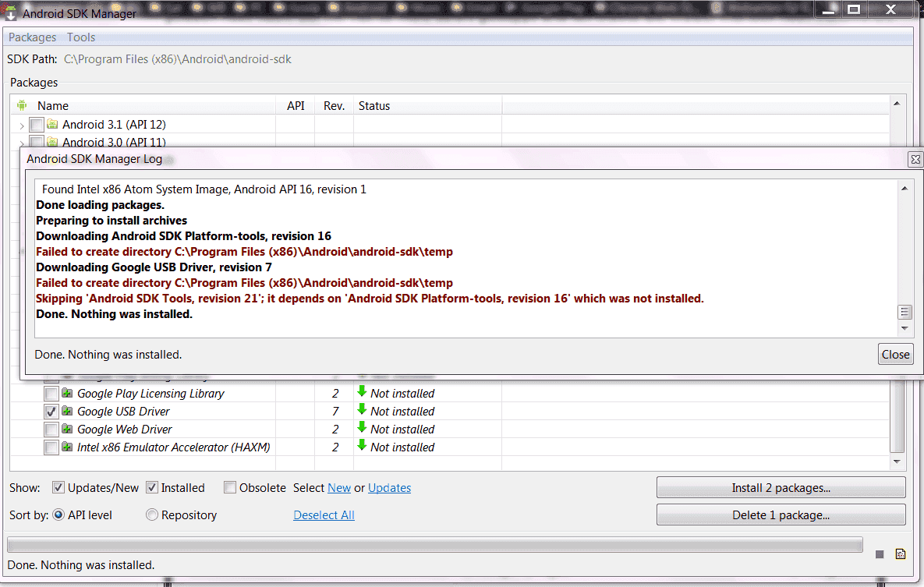The image size is (924, 587).
Task: Click download arrow for Google Play Licensing Library
Action: tap(362, 391)
